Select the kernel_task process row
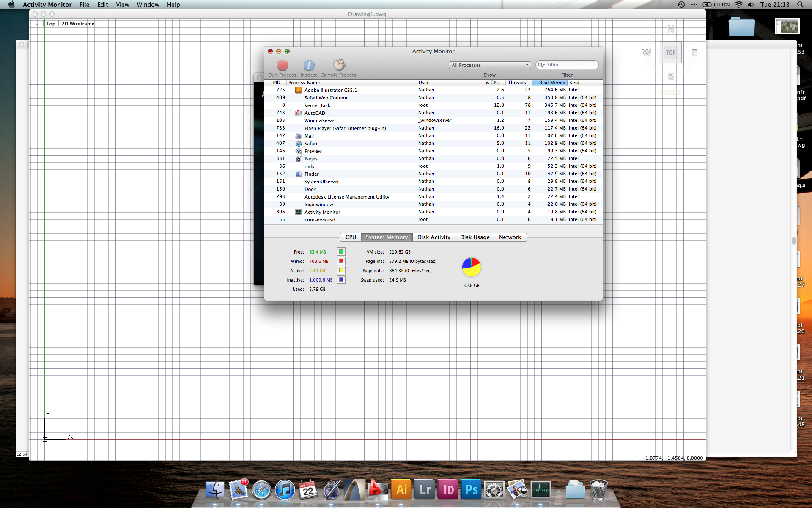The image size is (812, 508). [x=433, y=105]
